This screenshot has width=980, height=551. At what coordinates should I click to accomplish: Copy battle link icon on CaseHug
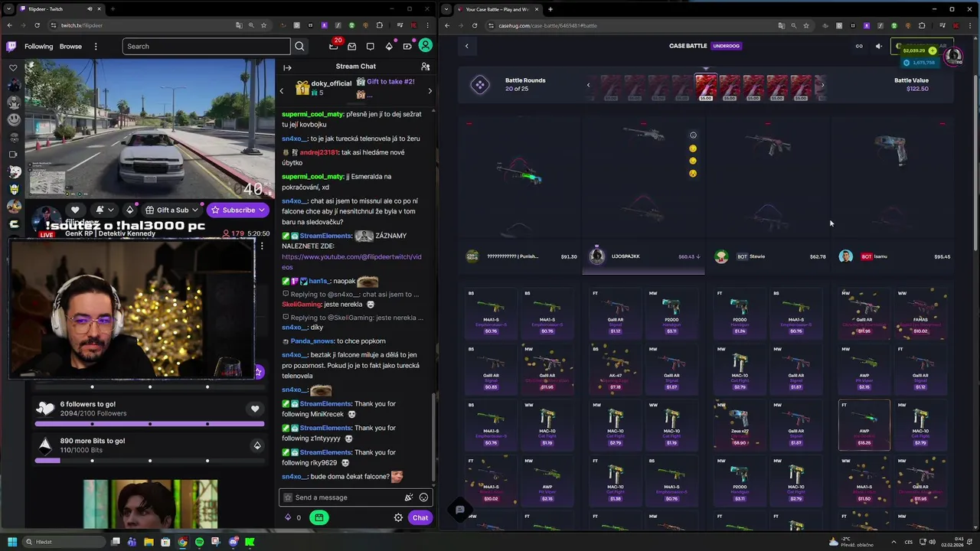[x=859, y=46]
